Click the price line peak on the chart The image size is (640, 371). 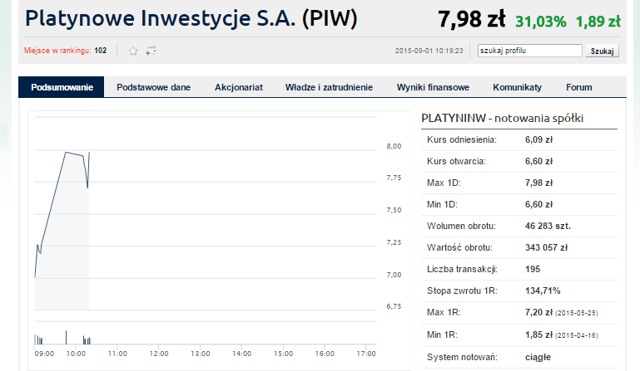66,153
